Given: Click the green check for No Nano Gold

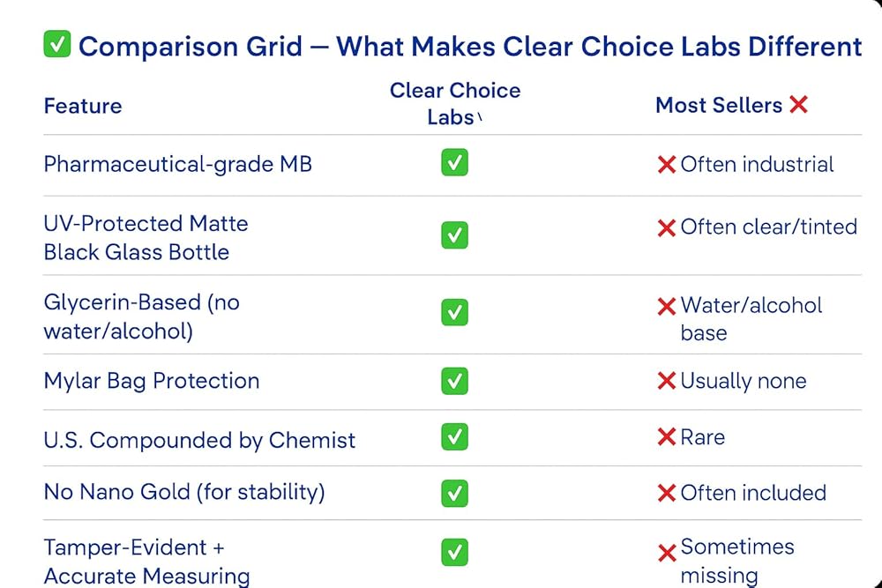Looking at the screenshot, I should (454, 492).
